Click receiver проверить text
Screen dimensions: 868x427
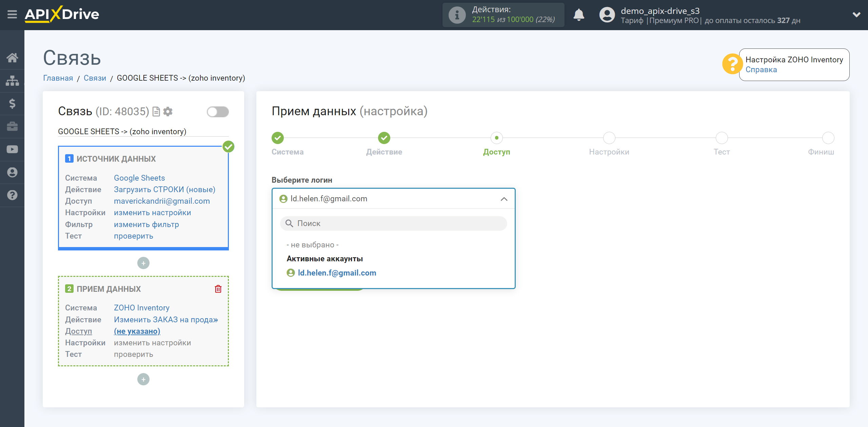[x=133, y=354]
